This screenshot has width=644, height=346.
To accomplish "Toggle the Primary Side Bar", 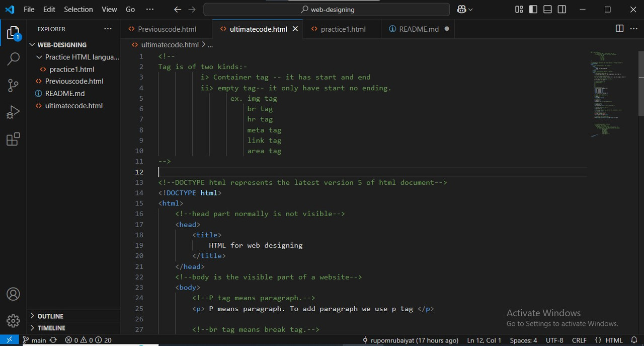I will click(533, 9).
